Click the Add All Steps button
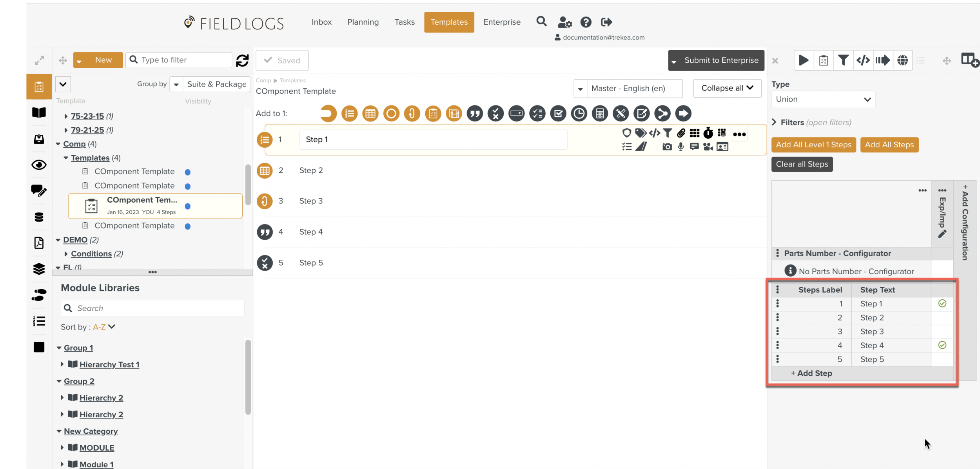The height and width of the screenshot is (469, 980). 889,145
